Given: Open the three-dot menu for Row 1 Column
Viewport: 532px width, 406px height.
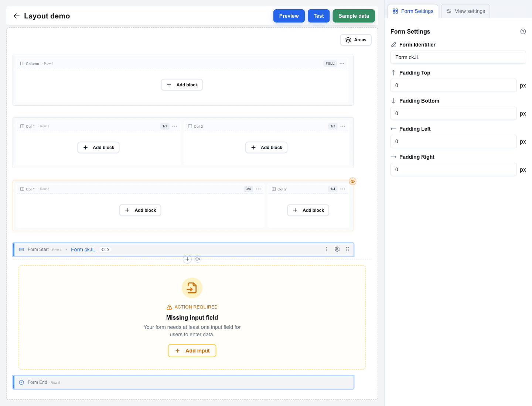Looking at the screenshot, I should (x=342, y=63).
